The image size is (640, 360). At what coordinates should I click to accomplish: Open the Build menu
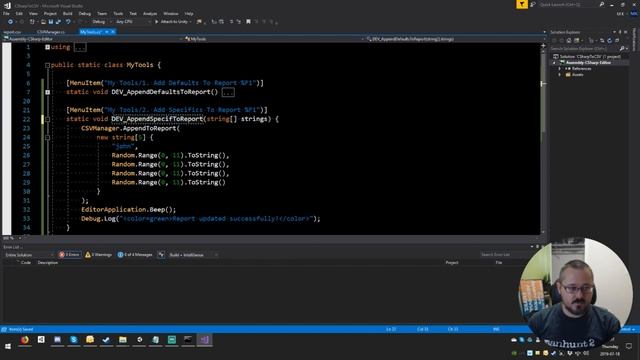tap(68, 13)
